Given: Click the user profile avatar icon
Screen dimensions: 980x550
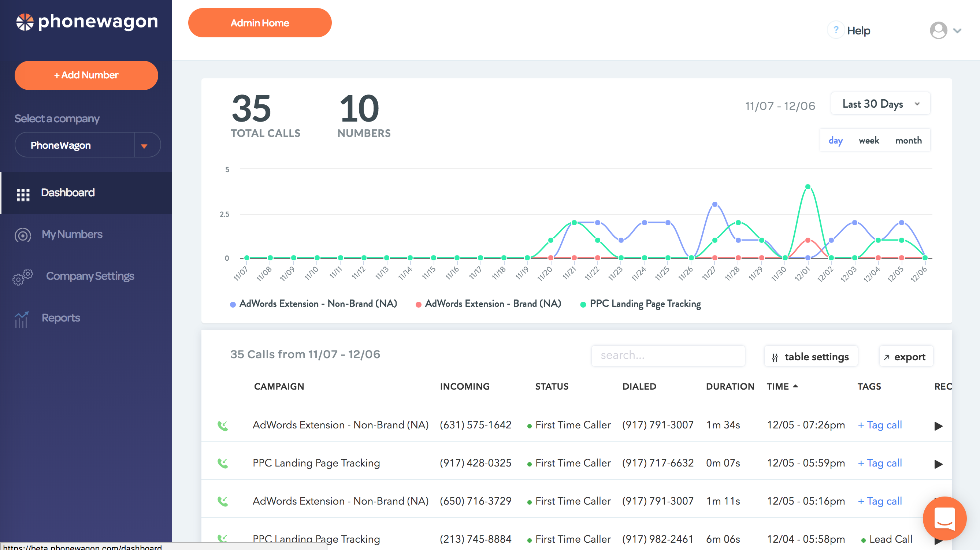Looking at the screenshot, I should click(938, 30).
